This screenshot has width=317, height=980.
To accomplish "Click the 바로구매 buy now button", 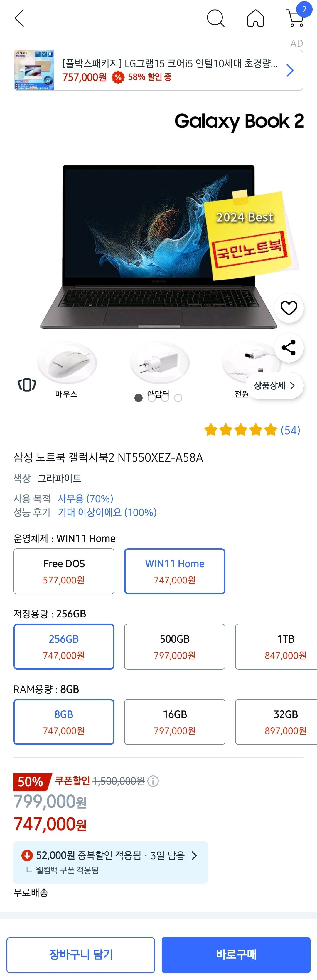I will 236,954.
